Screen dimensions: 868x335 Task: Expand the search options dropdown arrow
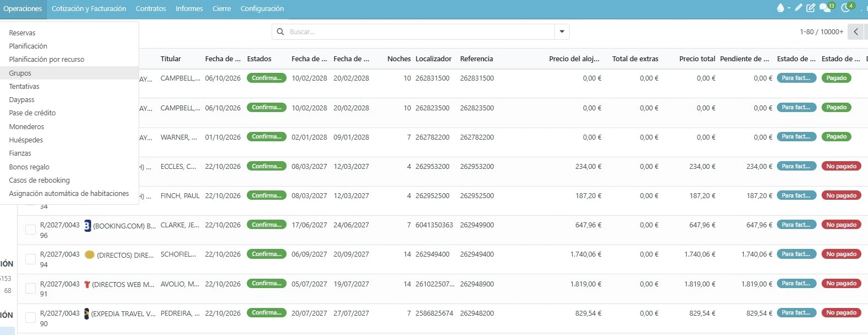[562, 32]
